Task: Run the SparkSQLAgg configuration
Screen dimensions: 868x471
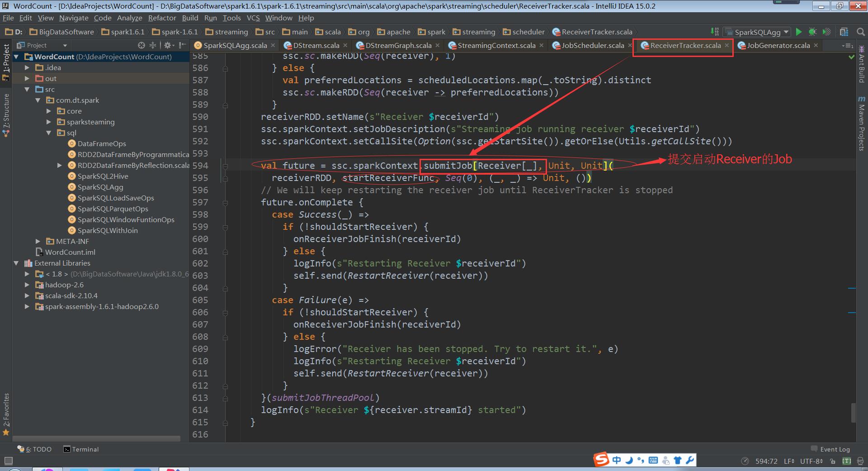Action: click(799, 32)
